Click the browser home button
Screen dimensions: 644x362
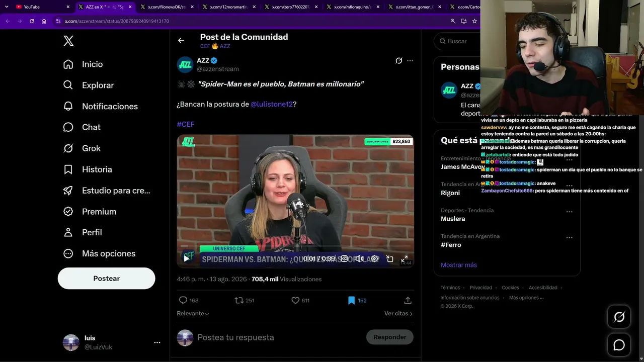point(44,21)
